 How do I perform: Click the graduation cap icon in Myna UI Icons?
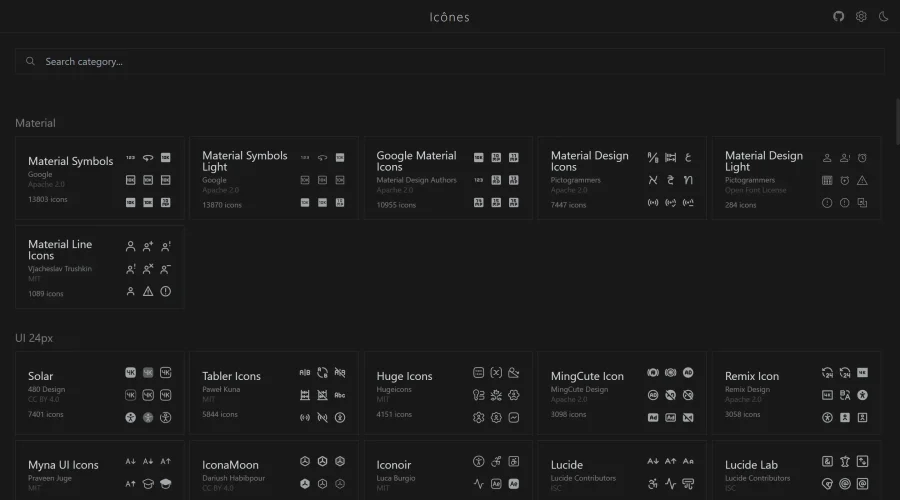148,484
